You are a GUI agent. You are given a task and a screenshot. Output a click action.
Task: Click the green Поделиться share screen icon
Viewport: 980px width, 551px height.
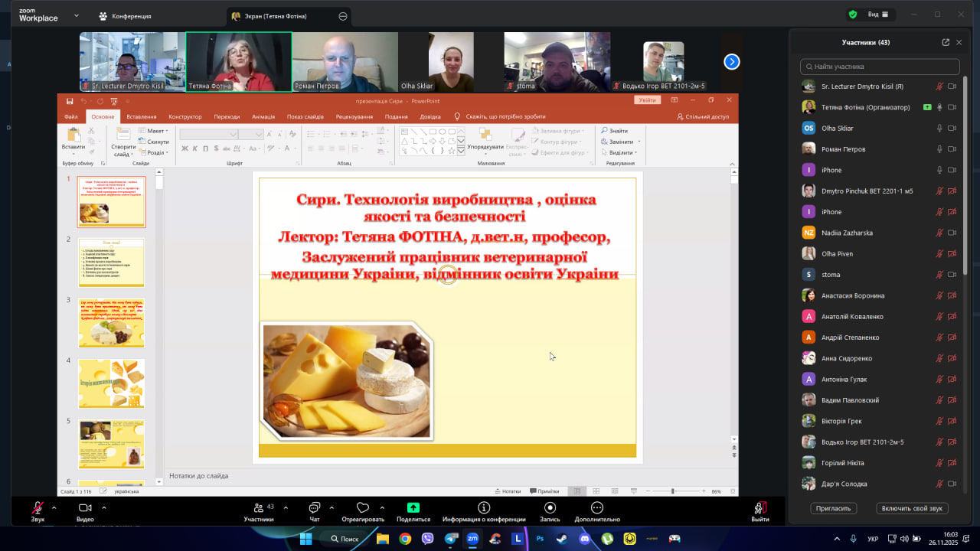[413, 507]
